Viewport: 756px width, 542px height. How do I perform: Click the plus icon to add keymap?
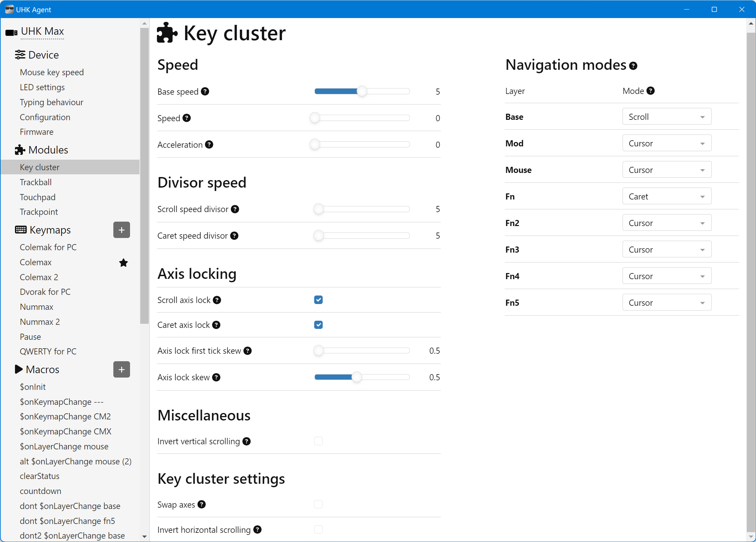click(x=122, y=230)
